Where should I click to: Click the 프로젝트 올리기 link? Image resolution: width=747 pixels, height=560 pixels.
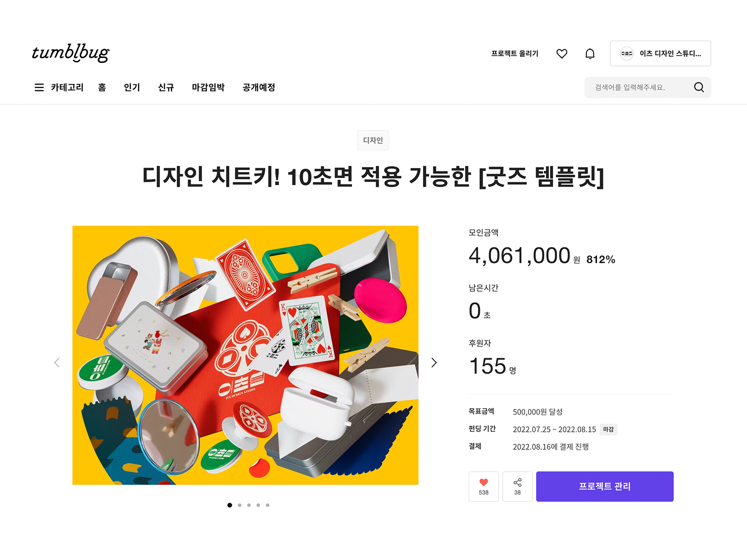click(515, 54)
